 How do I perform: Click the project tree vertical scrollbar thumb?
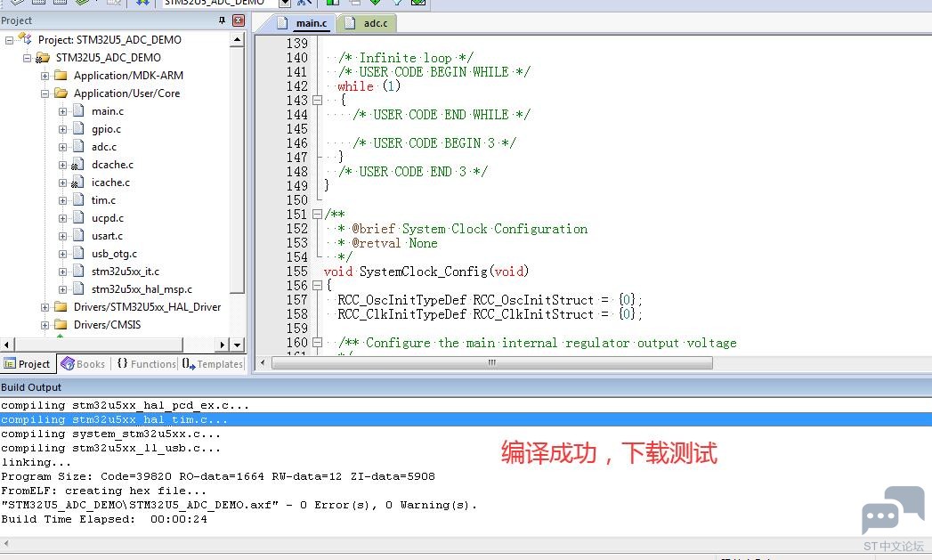[x=237, y=171]
